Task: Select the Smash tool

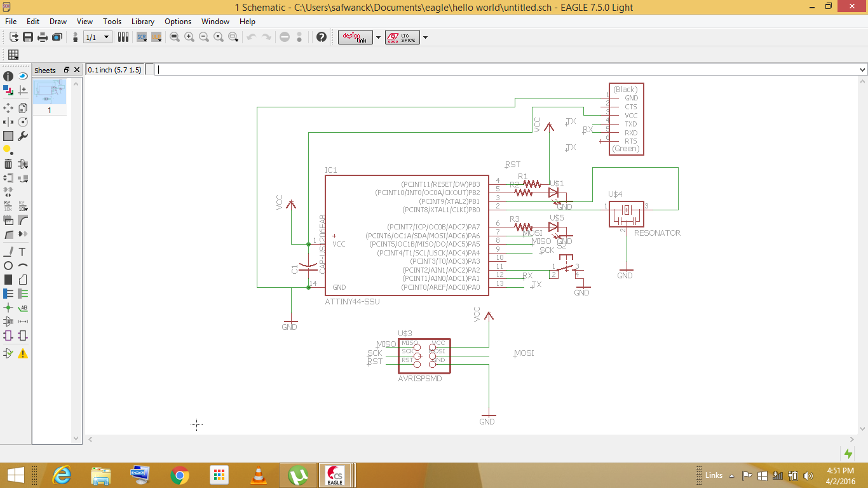Action: (8, 220)
